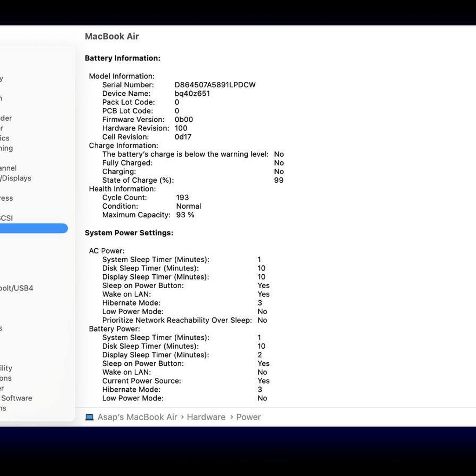Click the PCB Lot Code value 0
Image resolution: width=476 pixels, height=476 pixels.
pos(177,111)
